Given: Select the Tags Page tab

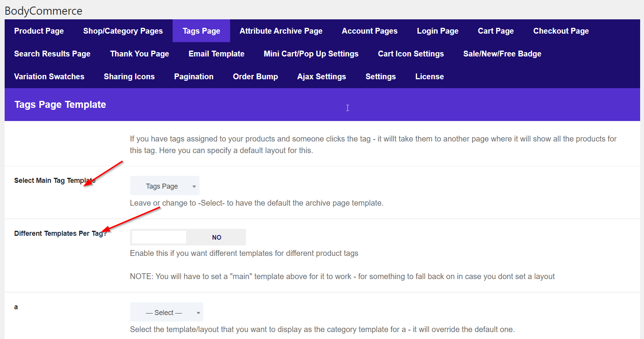Looking at the screenshot, I should click(x=201, y=31).
